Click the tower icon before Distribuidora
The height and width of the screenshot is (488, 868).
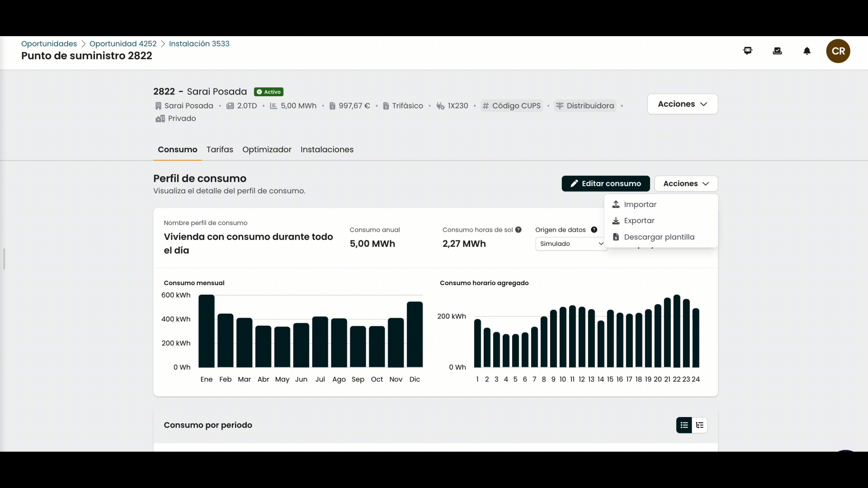point(560,106)
